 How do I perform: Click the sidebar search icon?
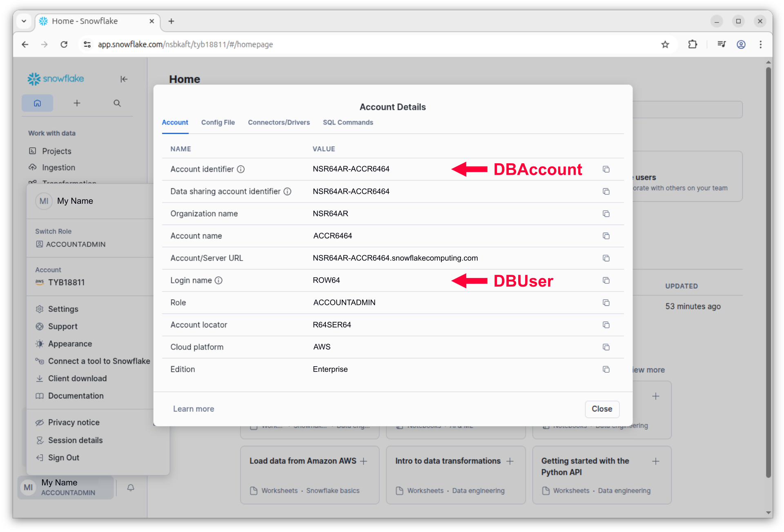[x=117, y=103]
